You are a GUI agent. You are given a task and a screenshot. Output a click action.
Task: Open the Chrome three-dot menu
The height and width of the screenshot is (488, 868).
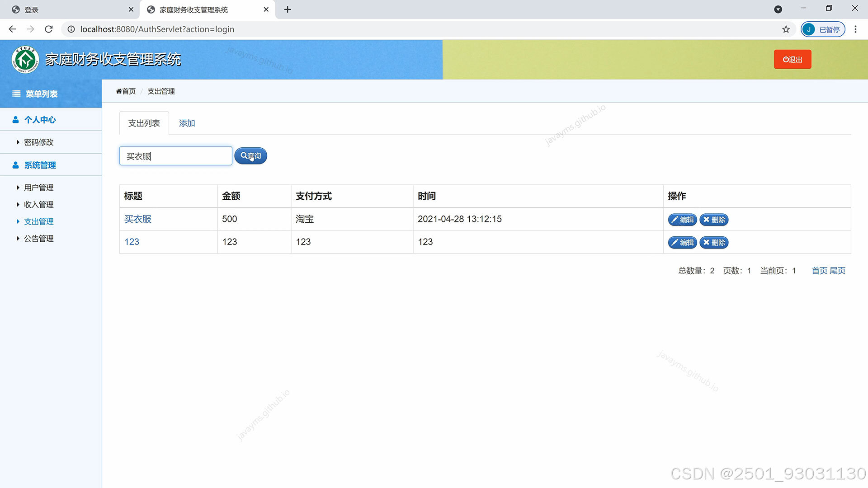pyautogui.click(x=855, y=29)
